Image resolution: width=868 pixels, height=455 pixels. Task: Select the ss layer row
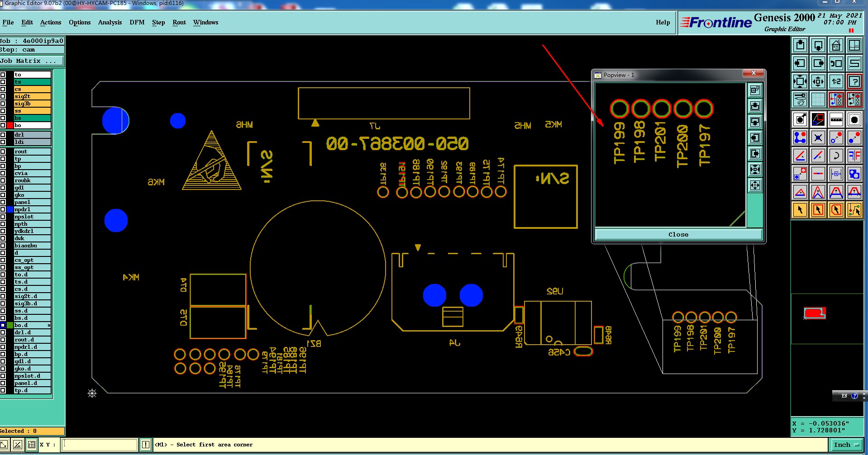coord(32,111)
